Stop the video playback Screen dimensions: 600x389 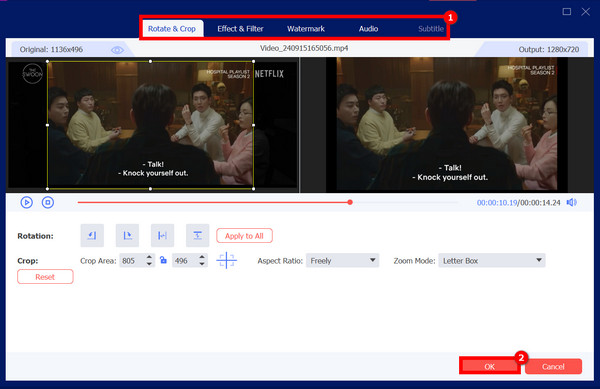point(48,202)
